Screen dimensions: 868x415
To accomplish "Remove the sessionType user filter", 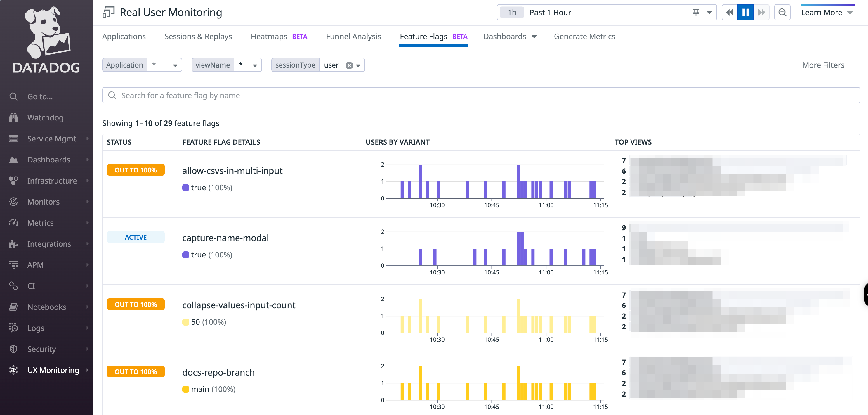I will 349,65.
